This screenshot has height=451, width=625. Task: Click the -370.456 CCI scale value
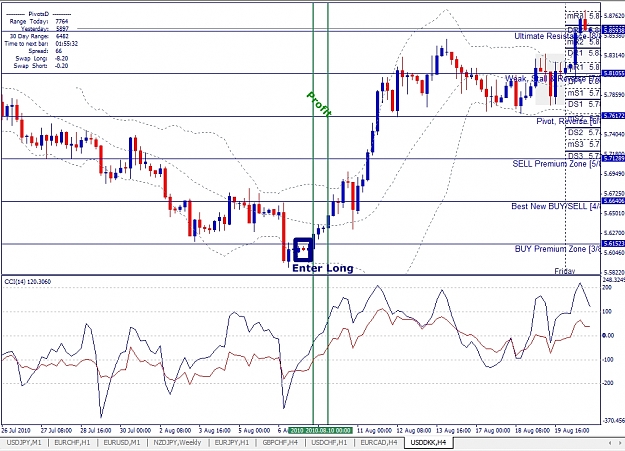pyautogui.click(x=614, y=421)
